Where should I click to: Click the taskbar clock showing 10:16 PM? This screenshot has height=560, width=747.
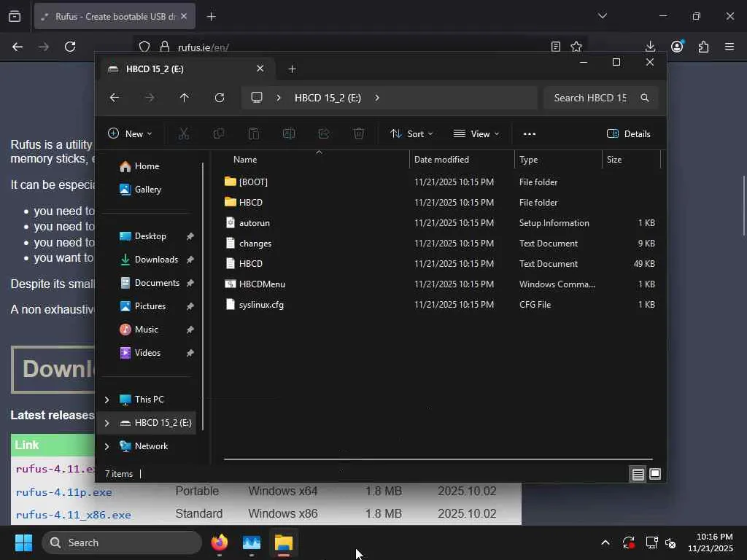point(711,542)
